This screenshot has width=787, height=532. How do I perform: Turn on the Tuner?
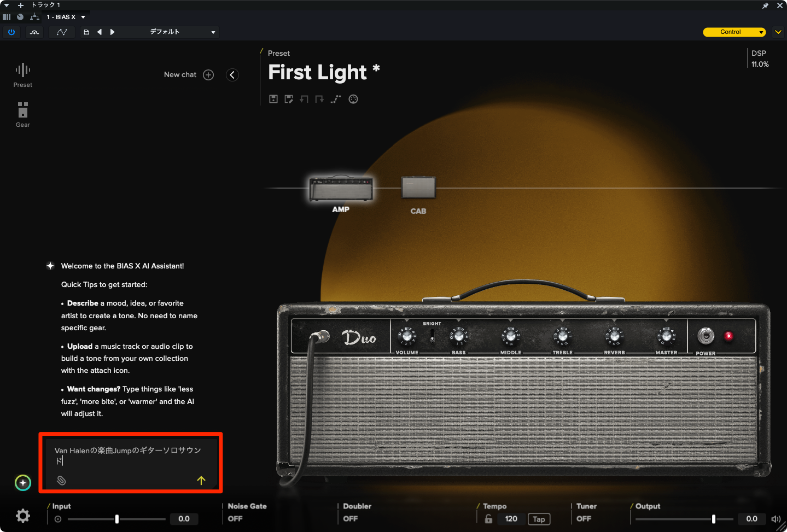point(584,518)
